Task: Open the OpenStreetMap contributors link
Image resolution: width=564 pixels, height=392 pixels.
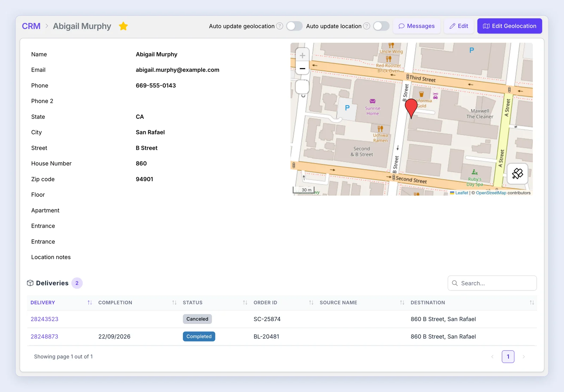Action: pos(491,193)
